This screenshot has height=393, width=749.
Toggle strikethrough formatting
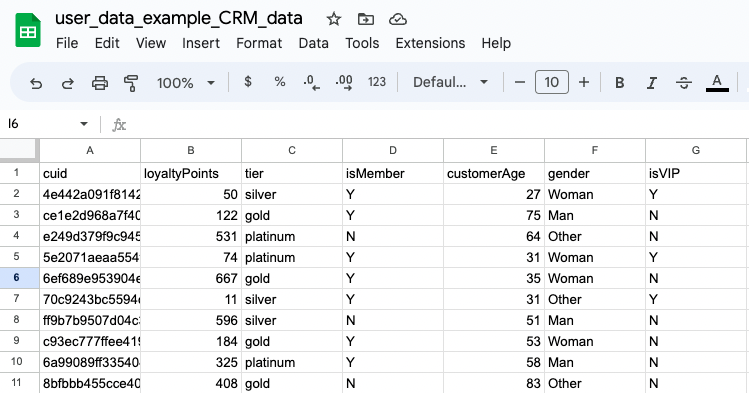click(684, 83)
